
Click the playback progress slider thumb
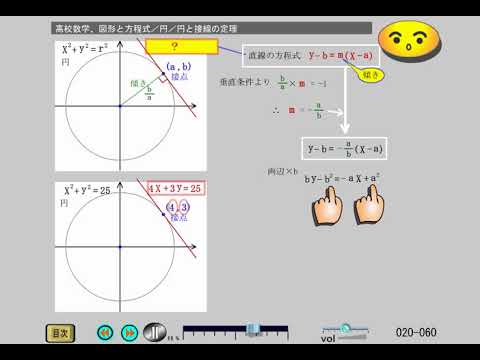point(253,329)
